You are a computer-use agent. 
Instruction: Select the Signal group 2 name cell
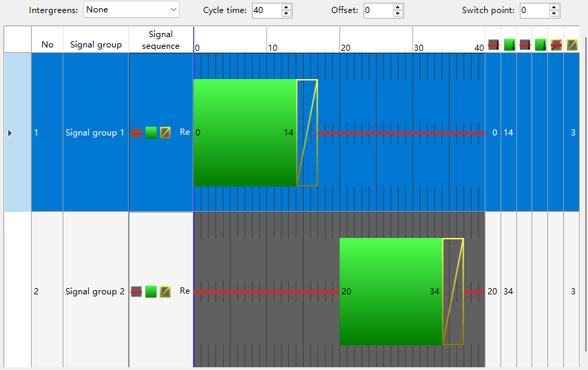coord(95,292)
